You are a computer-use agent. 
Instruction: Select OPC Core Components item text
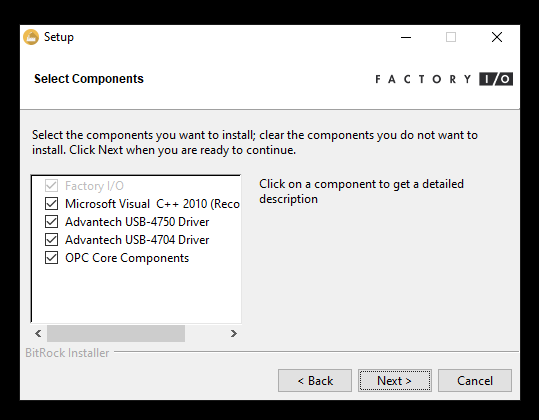tap(127, 258)
